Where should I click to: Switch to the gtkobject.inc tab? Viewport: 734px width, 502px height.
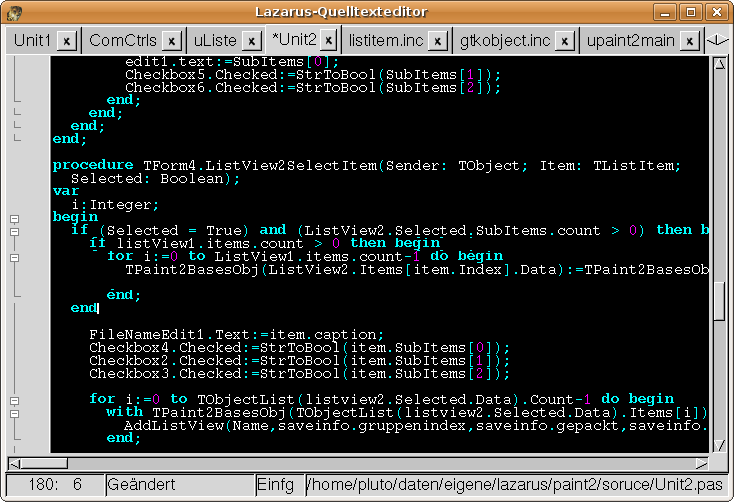coord(505,41)
